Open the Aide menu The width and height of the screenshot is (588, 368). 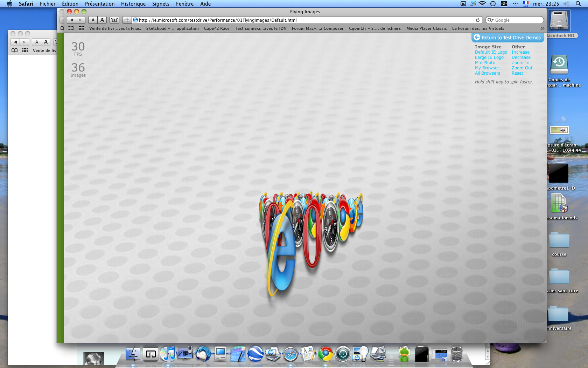[x=205, y=4]
